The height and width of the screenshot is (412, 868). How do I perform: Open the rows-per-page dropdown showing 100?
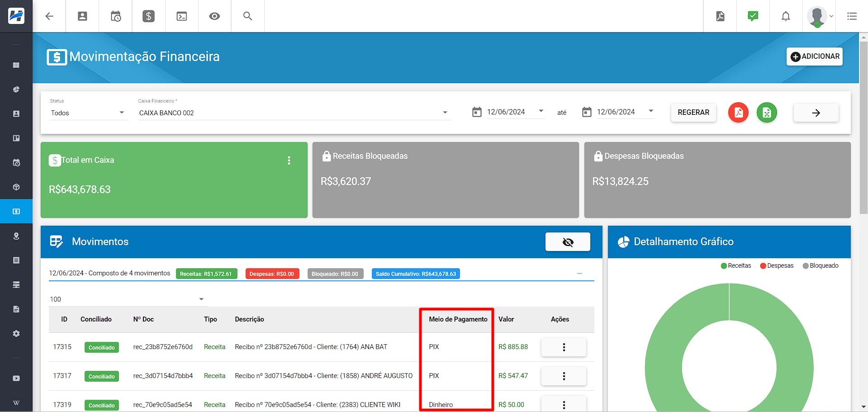point(127,299)
